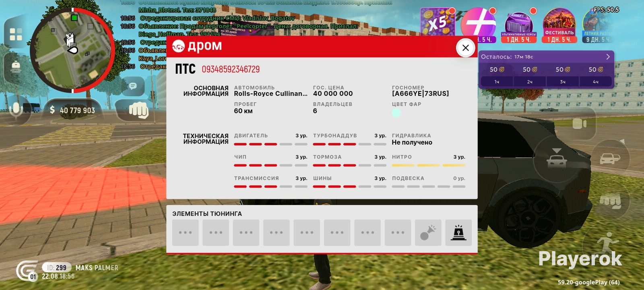Tap the punch fist on right edge
Screen dimensions: 644x290
pos(610,200)
